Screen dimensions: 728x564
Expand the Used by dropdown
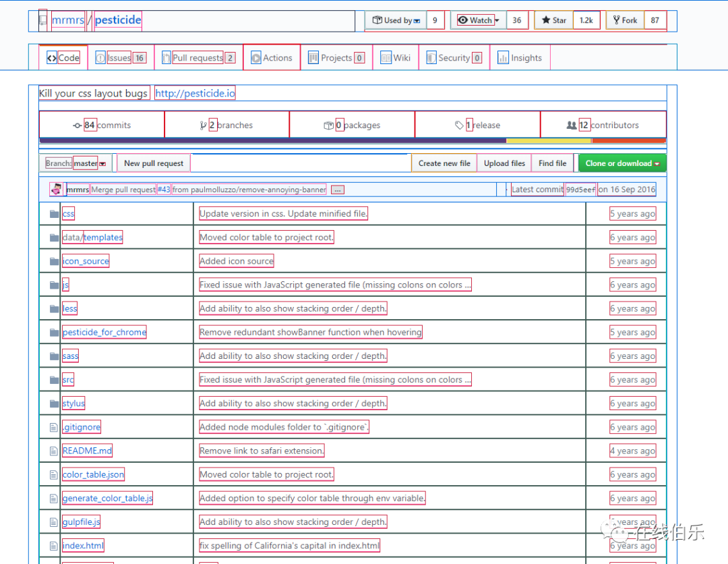pos(396,20)
